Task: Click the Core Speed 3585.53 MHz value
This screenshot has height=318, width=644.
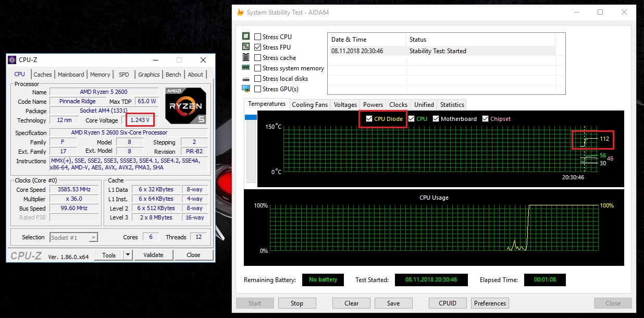Action: [73, 190]
